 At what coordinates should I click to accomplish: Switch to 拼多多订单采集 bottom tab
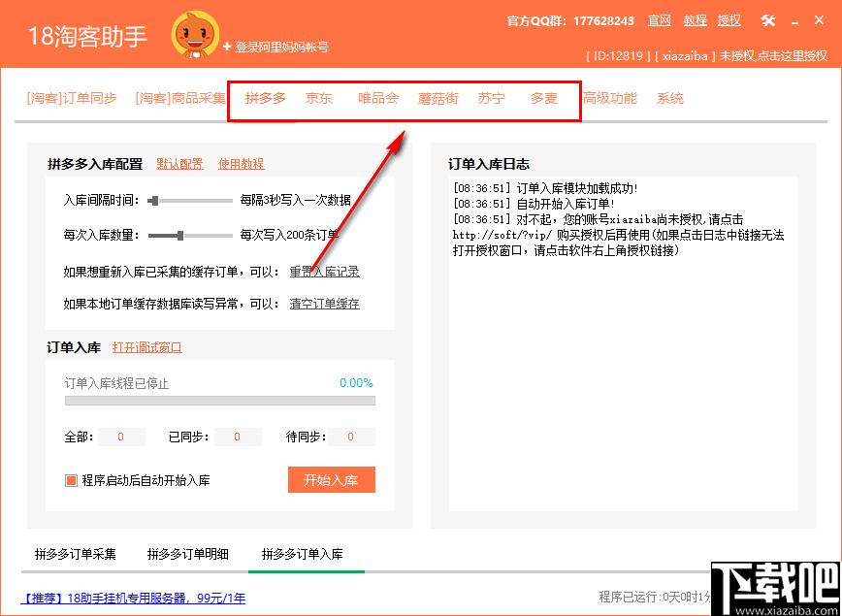[x=76, y=554]
